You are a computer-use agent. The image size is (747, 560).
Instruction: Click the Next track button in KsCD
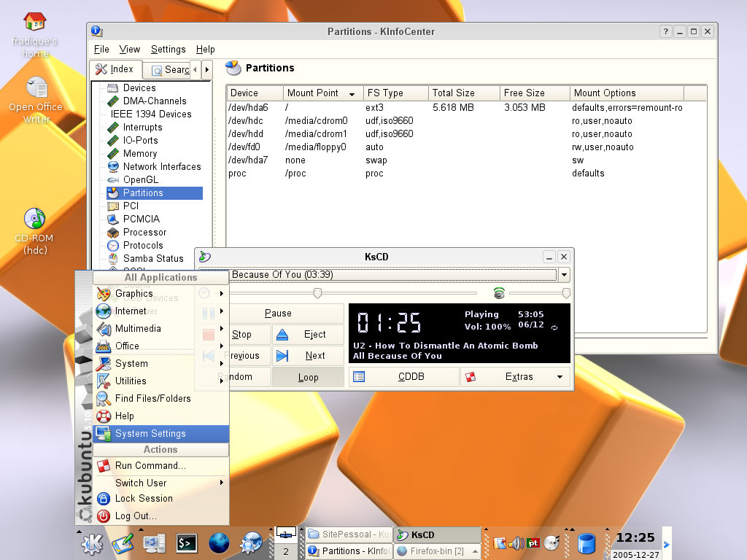pyautogui.click(x=308, y=356)
